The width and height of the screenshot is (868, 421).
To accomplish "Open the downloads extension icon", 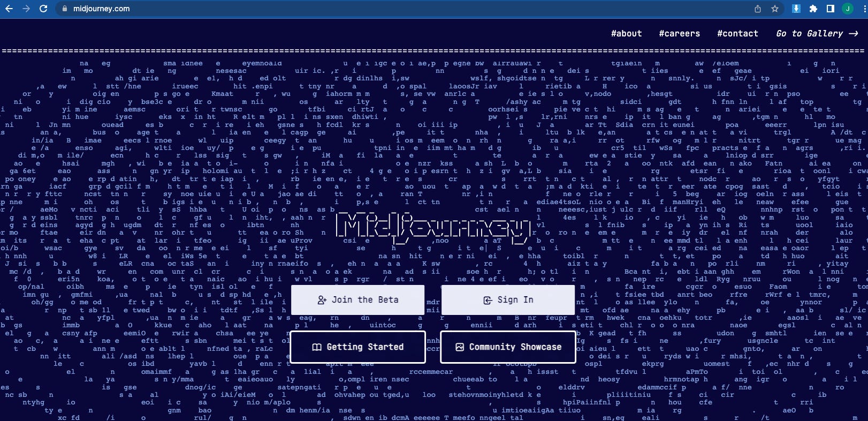I will click(796, 9).
